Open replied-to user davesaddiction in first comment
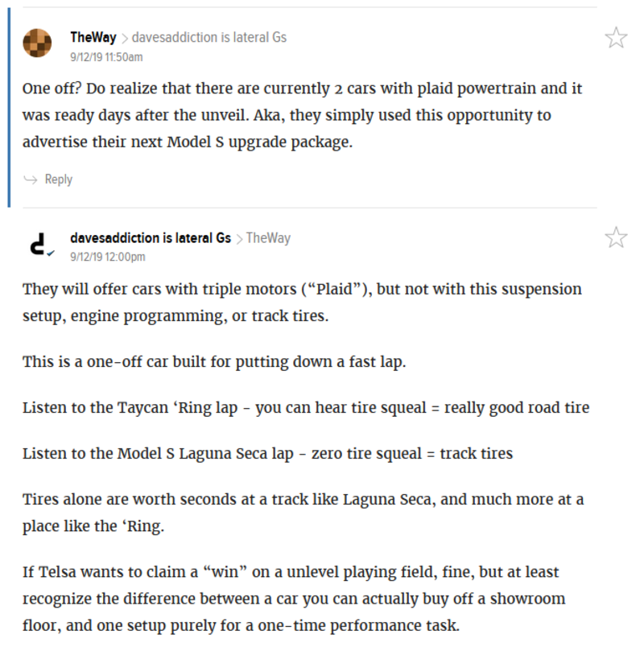Screen dimensions: 644x647 (208, 38)
